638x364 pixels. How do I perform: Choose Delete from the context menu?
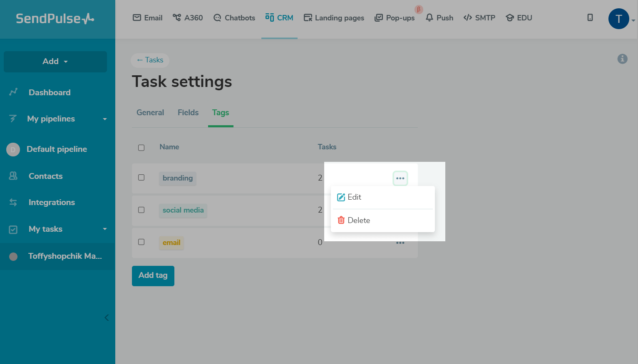358,220
